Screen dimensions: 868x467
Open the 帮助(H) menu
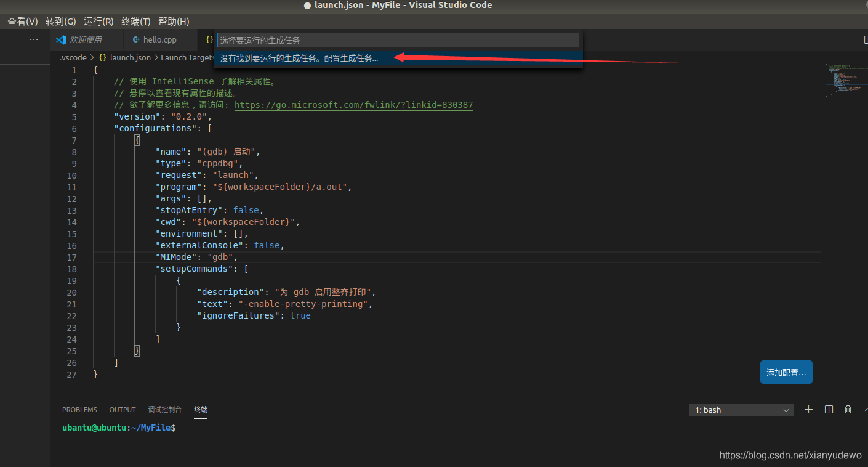pos(174,21)
